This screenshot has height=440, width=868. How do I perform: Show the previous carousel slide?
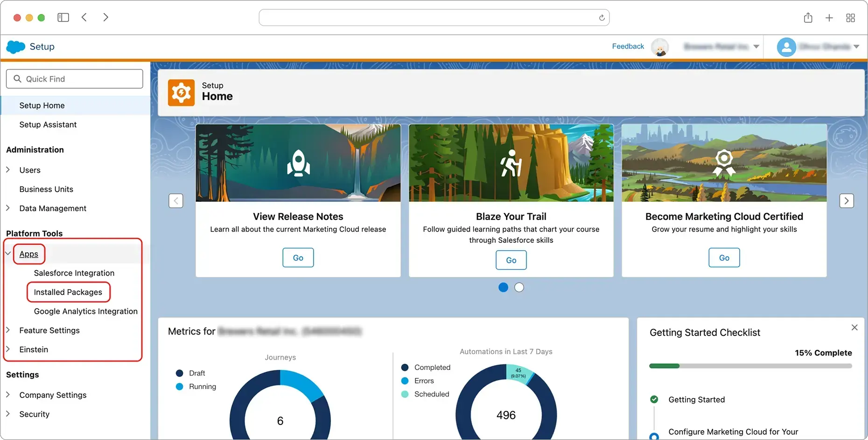176,201
